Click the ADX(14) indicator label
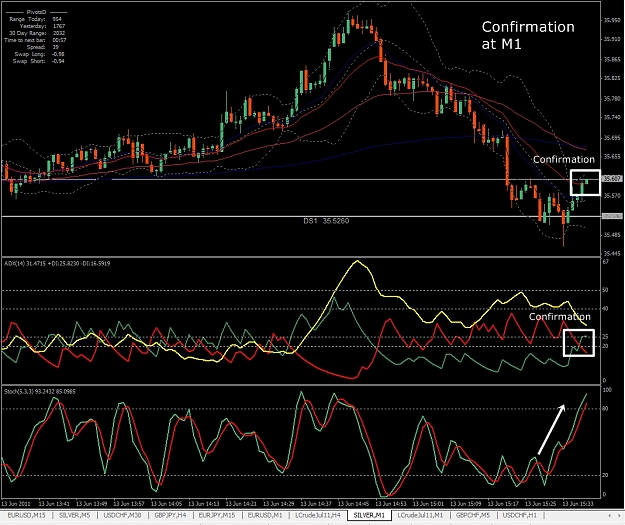The image size is (625, 525). click(x=57, y=263)
